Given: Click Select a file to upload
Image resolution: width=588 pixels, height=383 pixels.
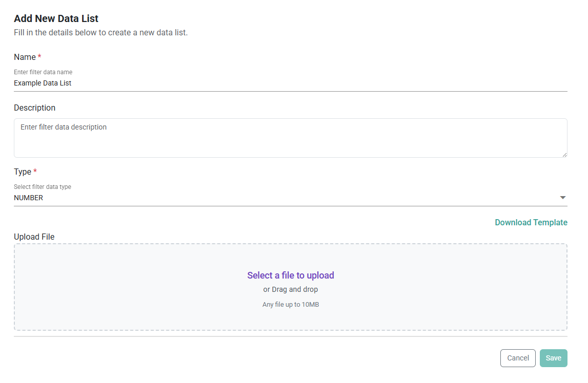Looking at the screenshot, I should point(290,275).
